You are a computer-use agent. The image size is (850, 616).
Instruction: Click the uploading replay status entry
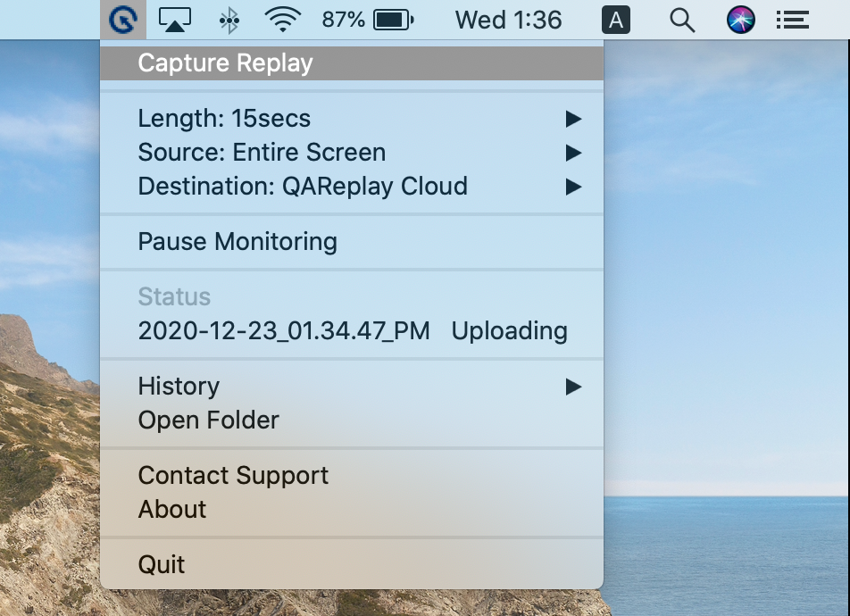(352, 331)
